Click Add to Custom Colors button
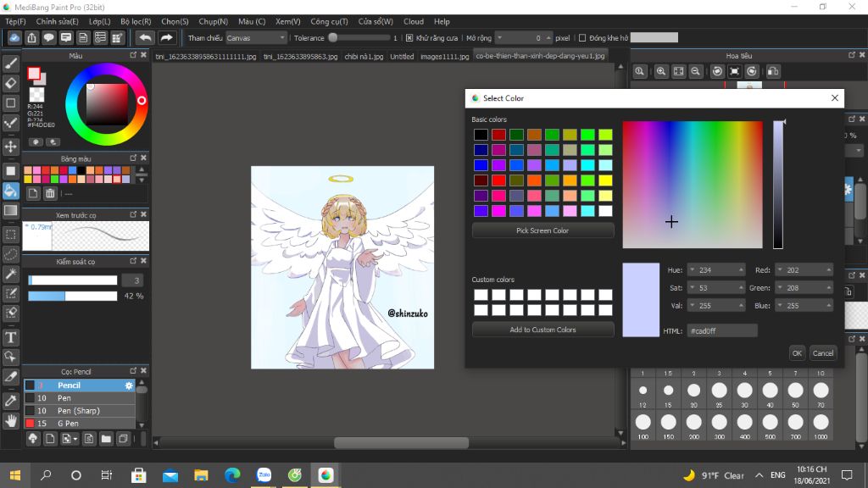 point(542,330)
